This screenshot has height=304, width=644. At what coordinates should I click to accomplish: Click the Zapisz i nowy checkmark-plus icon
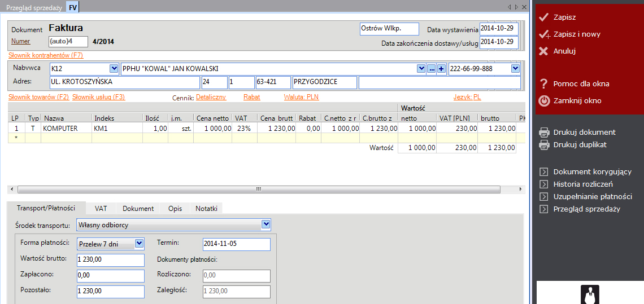[x=545, y=34]
